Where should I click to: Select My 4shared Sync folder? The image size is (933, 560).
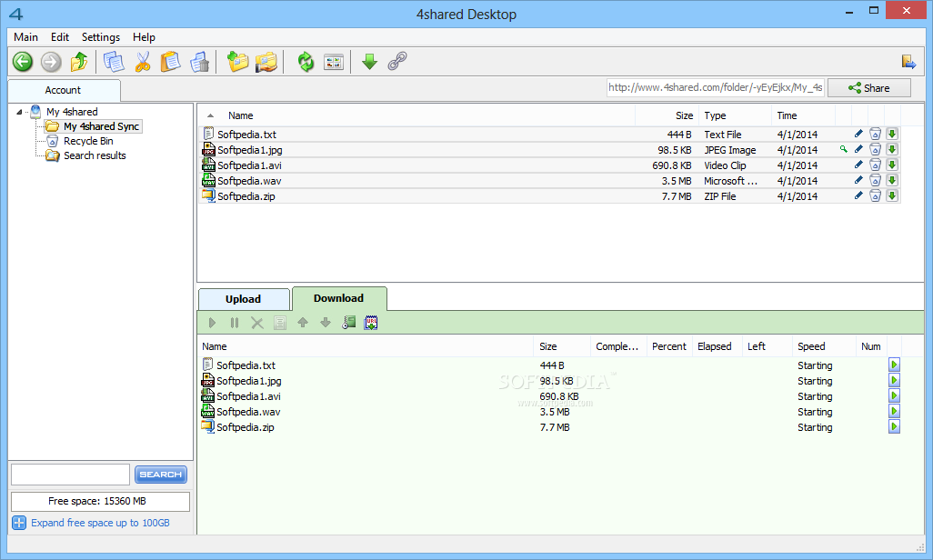click(x=94, y=126)
